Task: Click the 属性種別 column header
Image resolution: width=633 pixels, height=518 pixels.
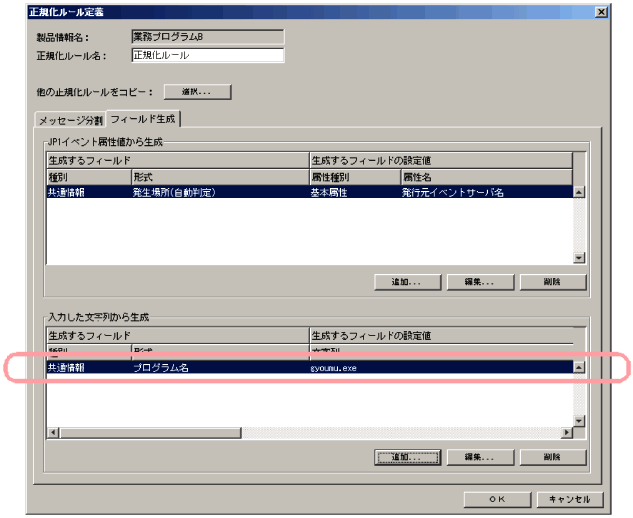Action: click(355, 177)
